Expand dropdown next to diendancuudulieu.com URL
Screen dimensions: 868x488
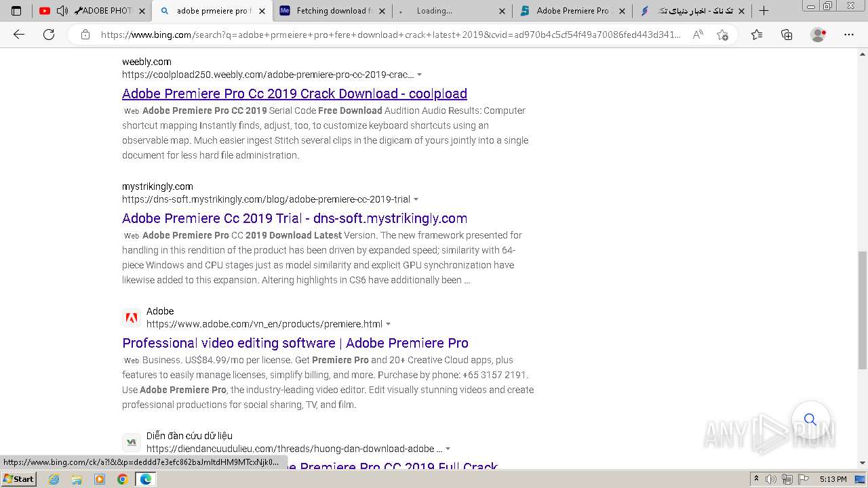click(448, 449)
